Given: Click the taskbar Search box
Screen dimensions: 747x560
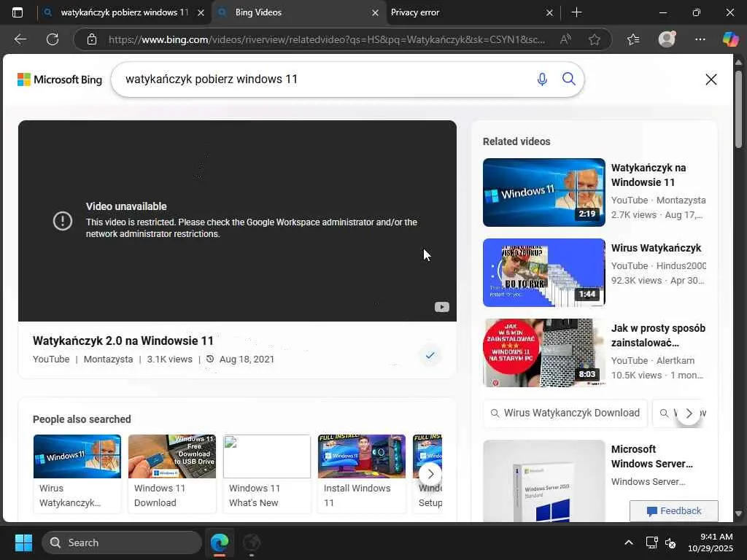Looking at the screenshot, I should tap(122, 542).
